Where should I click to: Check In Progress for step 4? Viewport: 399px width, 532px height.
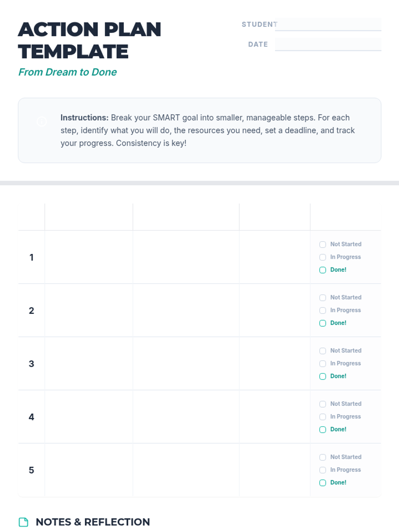323,417
